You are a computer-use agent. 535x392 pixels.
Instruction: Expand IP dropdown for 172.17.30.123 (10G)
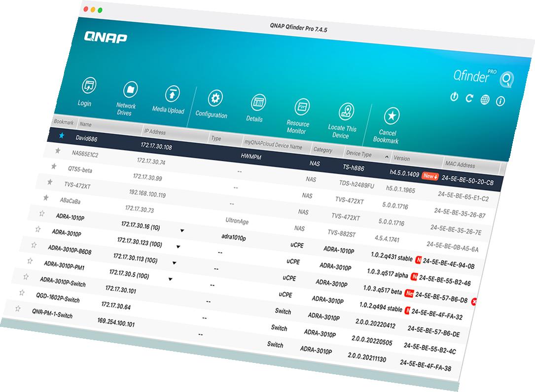point(178,247)
